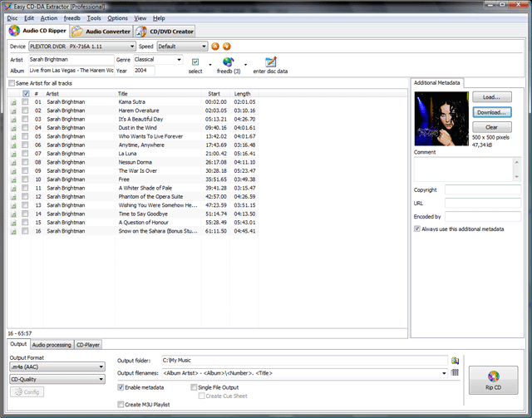Select the Additional Metadata tab
The image size is (532, 418).
pyautogui.click(x=437, y=83)
